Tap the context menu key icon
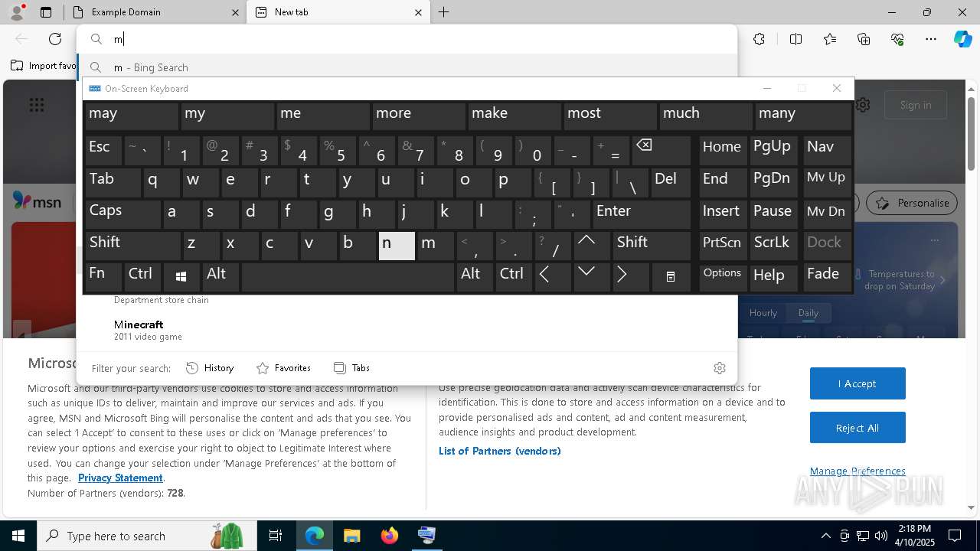 click(671, 276)
